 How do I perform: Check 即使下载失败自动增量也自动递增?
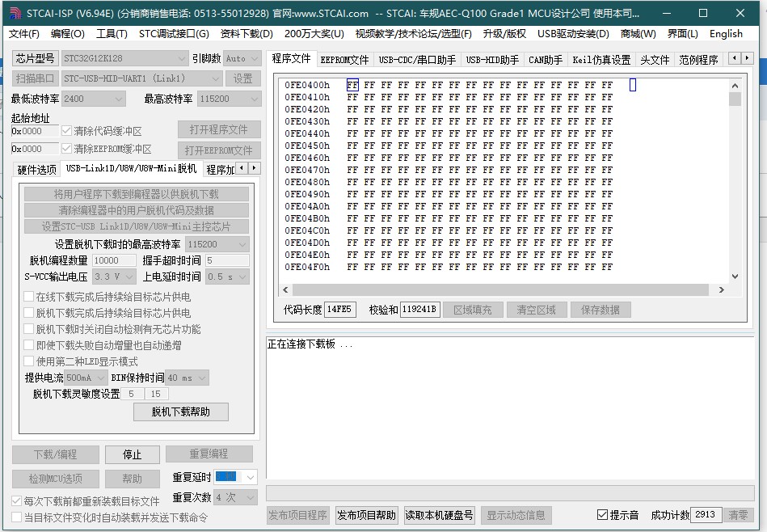point(29,345)
